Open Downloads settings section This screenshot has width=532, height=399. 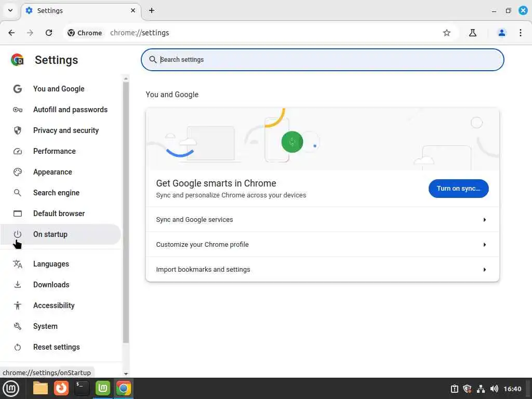pyautogui.click(x=60, y=285)
